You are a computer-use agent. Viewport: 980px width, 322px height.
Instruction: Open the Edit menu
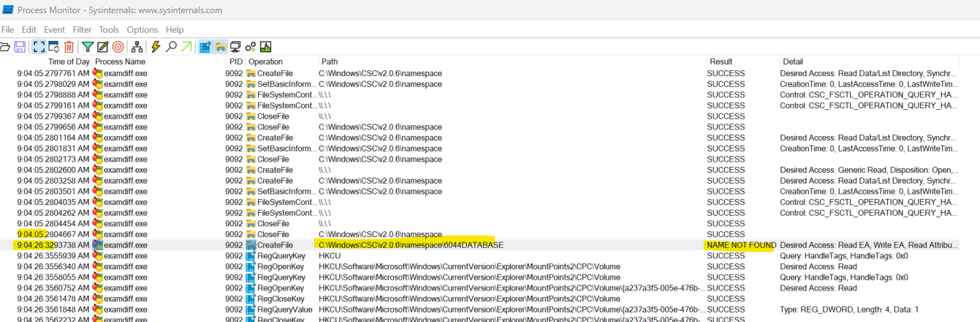29,29
